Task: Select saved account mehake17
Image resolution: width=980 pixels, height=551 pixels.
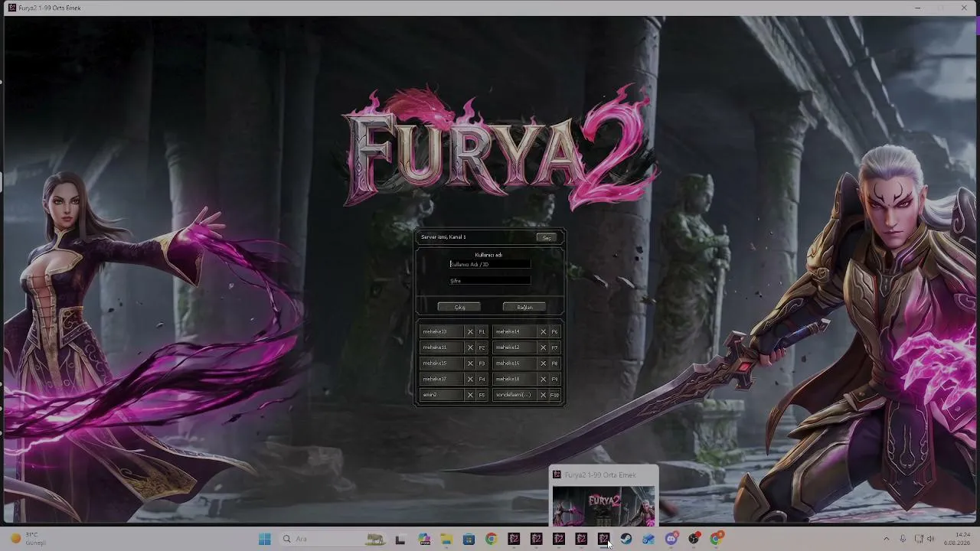Action: pos(442,379)
